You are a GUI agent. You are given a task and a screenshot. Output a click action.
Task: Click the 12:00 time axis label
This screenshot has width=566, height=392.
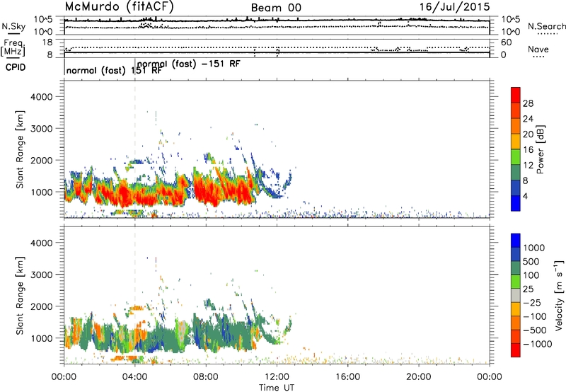[277, 377]
